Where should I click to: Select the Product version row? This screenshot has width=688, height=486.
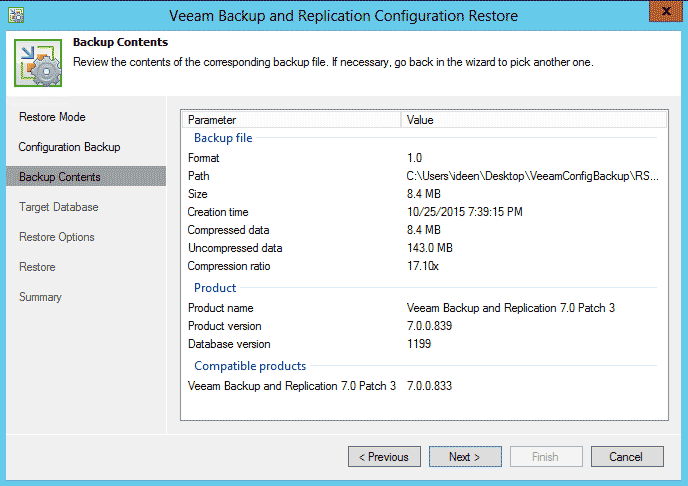pos(424,326)
